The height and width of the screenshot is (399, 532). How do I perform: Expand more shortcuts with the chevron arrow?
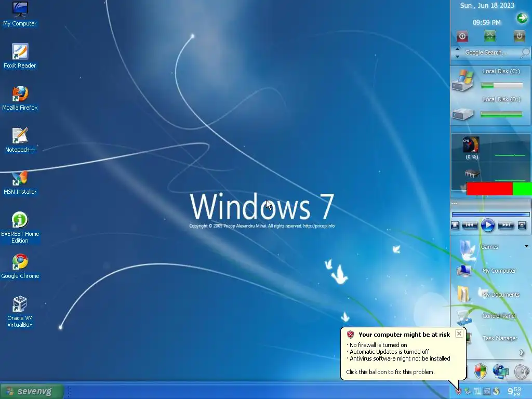[x=522, y=353]
